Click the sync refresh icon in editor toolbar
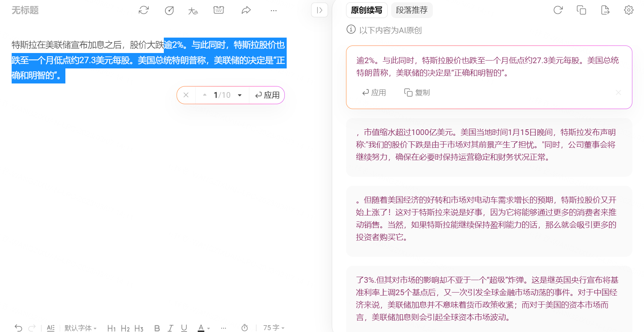The width and height of the screenshot is (644, 332). [144, 10]
